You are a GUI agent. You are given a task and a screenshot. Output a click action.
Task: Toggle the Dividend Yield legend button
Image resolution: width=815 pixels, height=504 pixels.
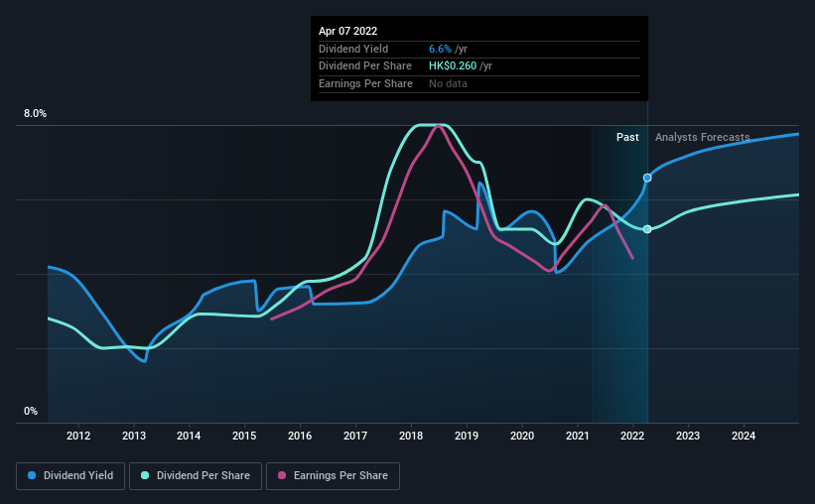(70, 476)
